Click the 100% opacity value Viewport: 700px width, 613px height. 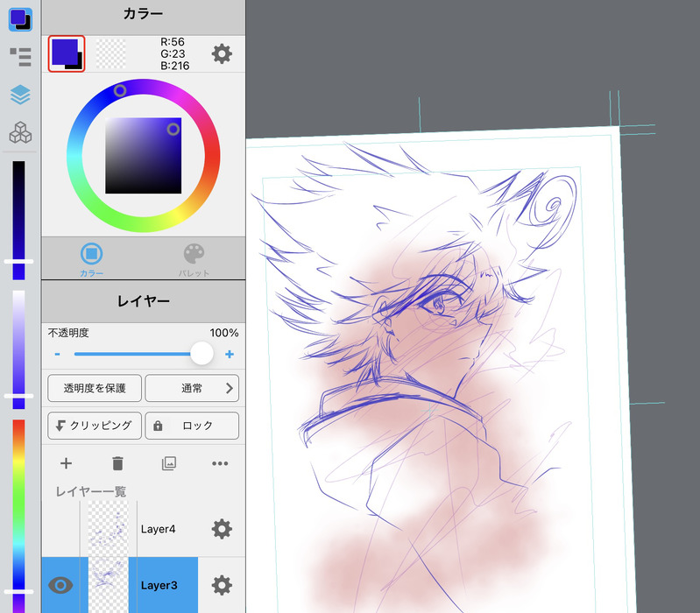224,333
